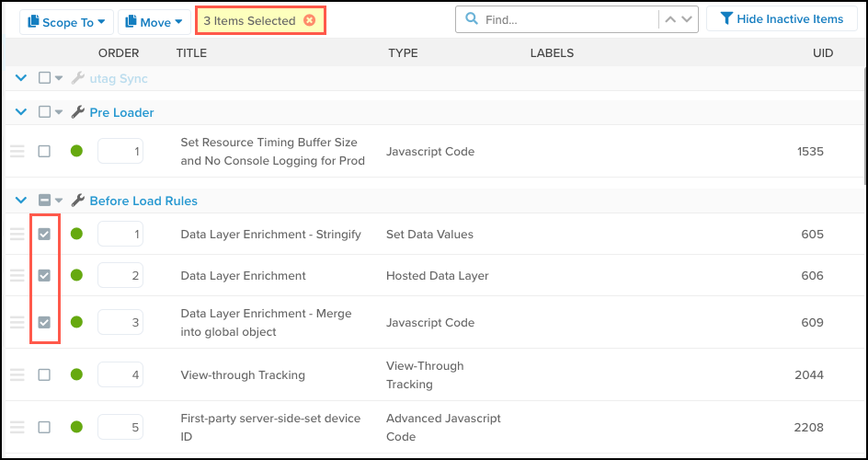Sort by the UID column header

point(822,53)
